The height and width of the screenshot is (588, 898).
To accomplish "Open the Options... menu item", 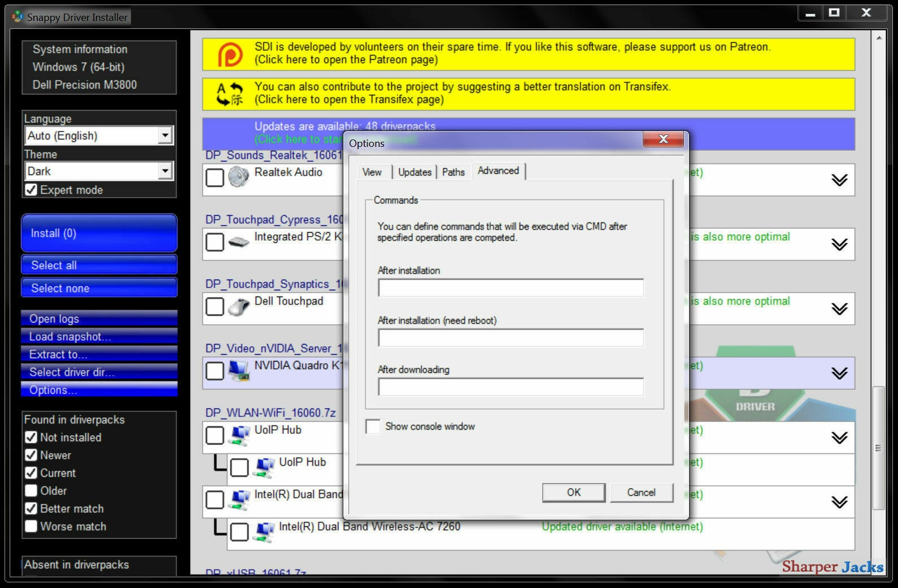I will (x=99, y=389).
